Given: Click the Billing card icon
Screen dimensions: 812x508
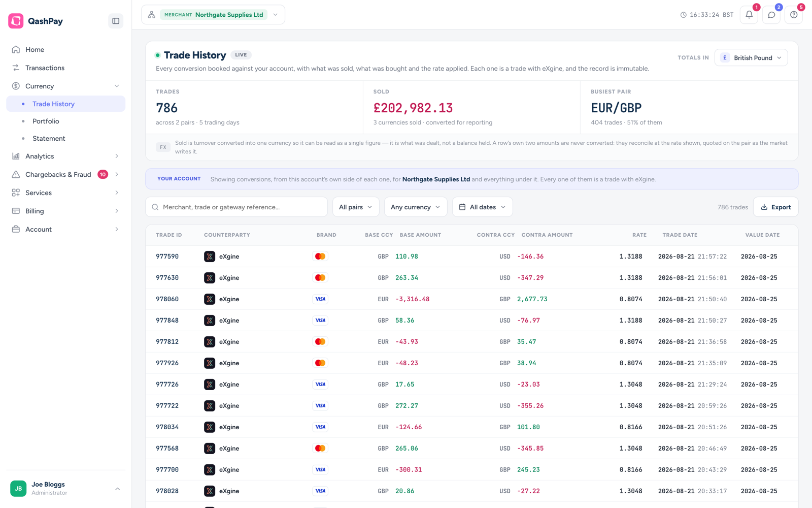Looking at the screenshot, I should [16, 211].
